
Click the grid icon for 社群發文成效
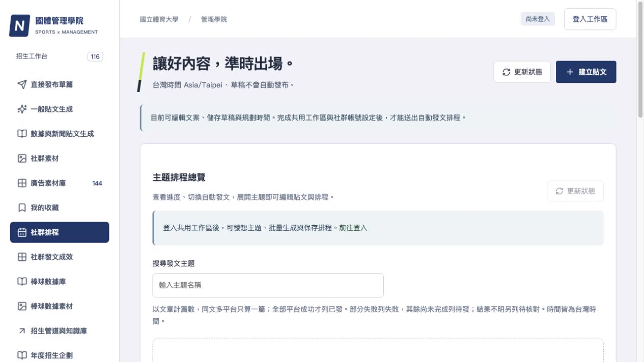tap(22, 257)
